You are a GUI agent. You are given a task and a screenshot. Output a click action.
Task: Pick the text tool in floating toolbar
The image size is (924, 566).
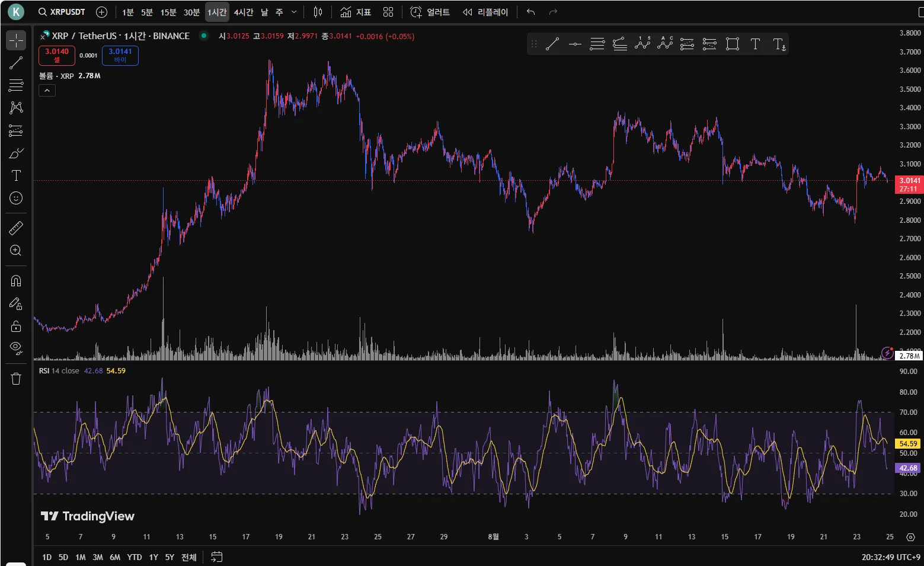tap(755, 44)
